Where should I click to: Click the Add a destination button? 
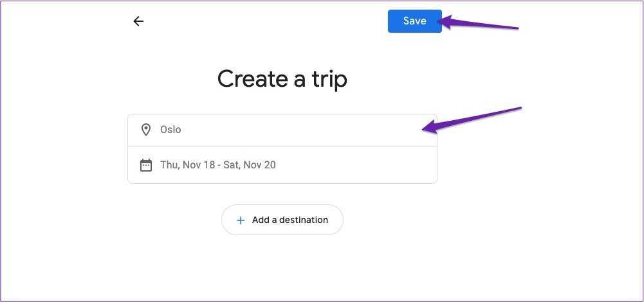tap(282, 220)
